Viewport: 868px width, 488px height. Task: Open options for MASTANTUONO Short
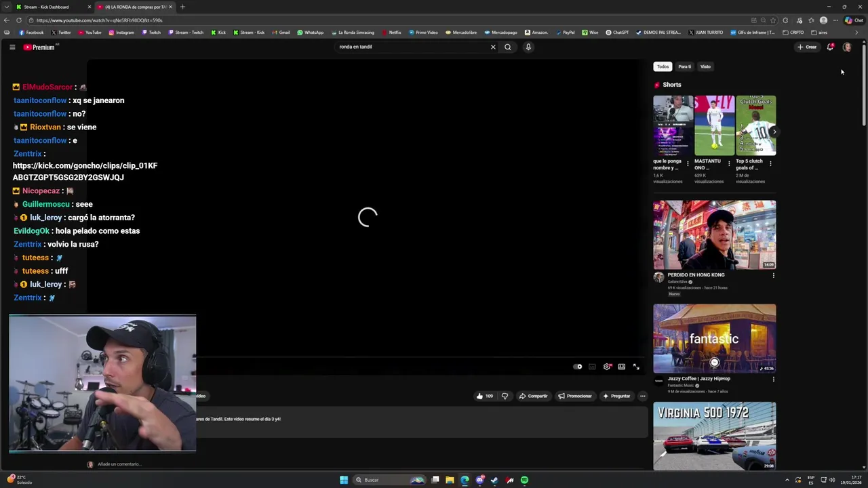click(x=729, y=163)
